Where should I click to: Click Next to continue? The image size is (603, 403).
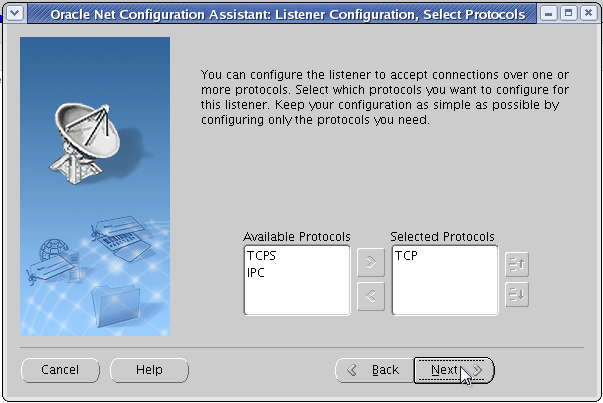click(x=454, y=370)
